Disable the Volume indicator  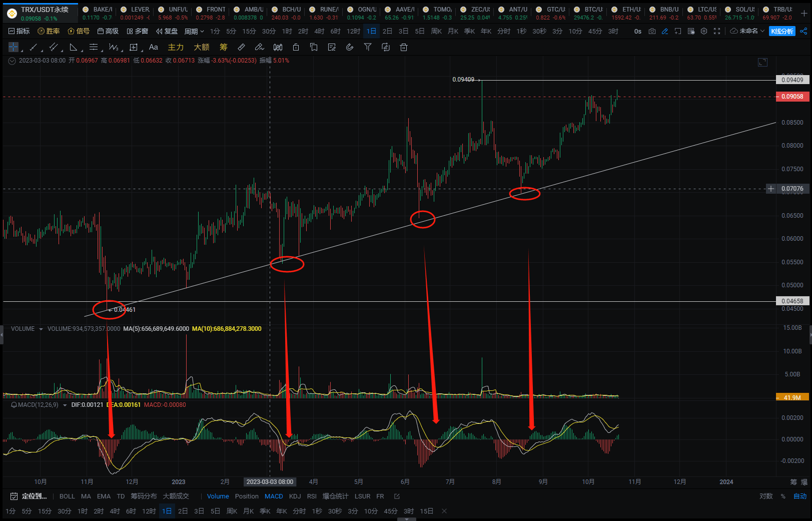click(218, 496)
